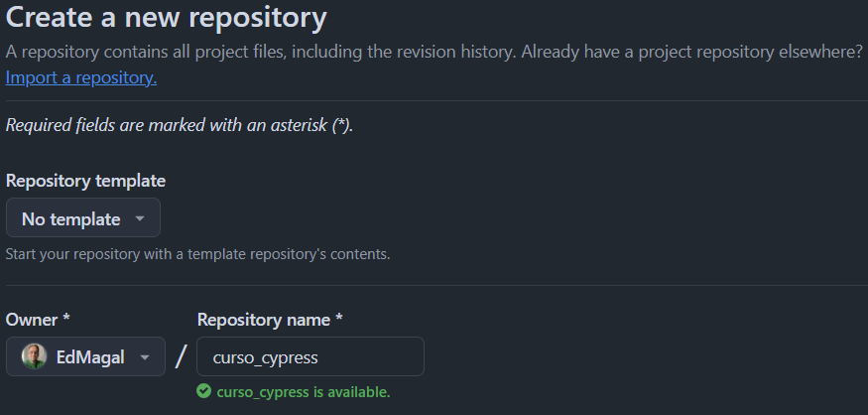This screenshot has height=415, width=868.
Task: Open the Import a repository link
Action: pyautogui.click(x=81, y=77)
